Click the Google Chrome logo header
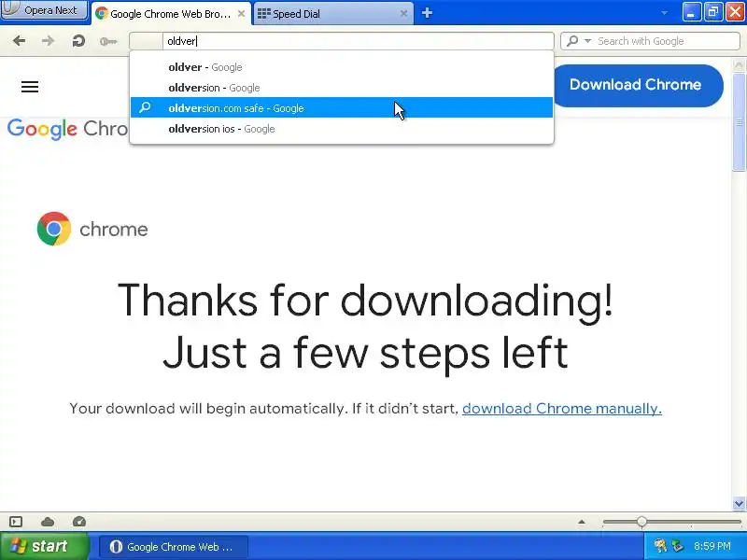 67,129
